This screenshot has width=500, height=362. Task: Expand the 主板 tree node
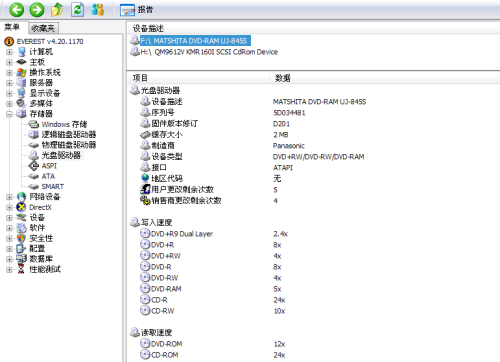pos(9,62)
